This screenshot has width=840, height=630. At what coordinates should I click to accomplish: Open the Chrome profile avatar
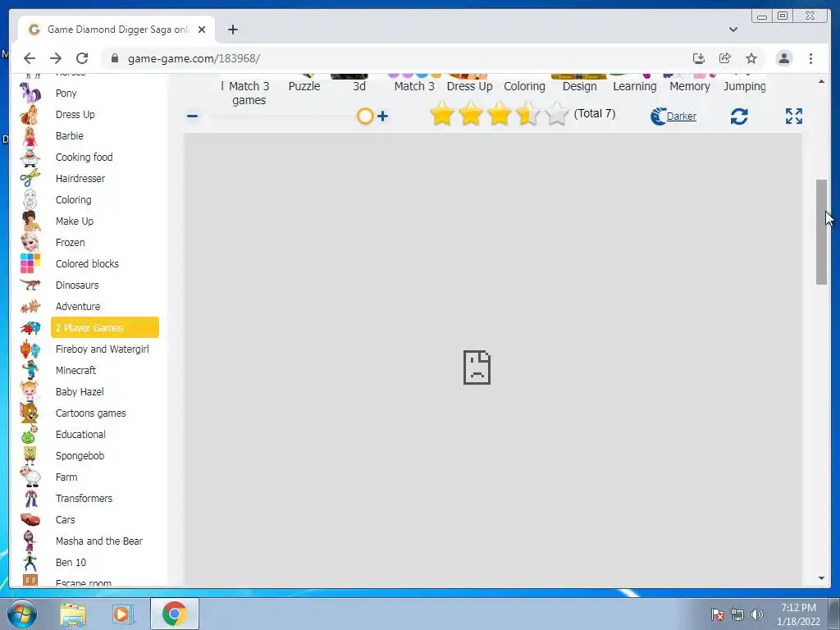tap(783, 58)
